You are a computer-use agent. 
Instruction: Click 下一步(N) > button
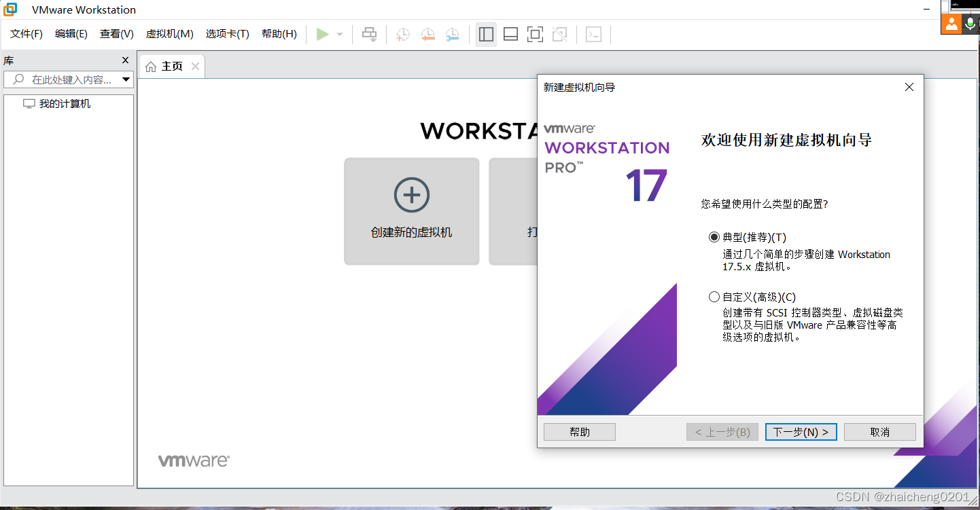[801, 432]
